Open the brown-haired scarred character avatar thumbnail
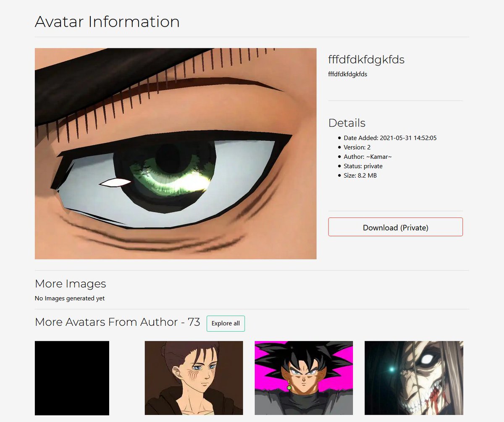Screen dimensions: 504x422 (x=194, y=378)
